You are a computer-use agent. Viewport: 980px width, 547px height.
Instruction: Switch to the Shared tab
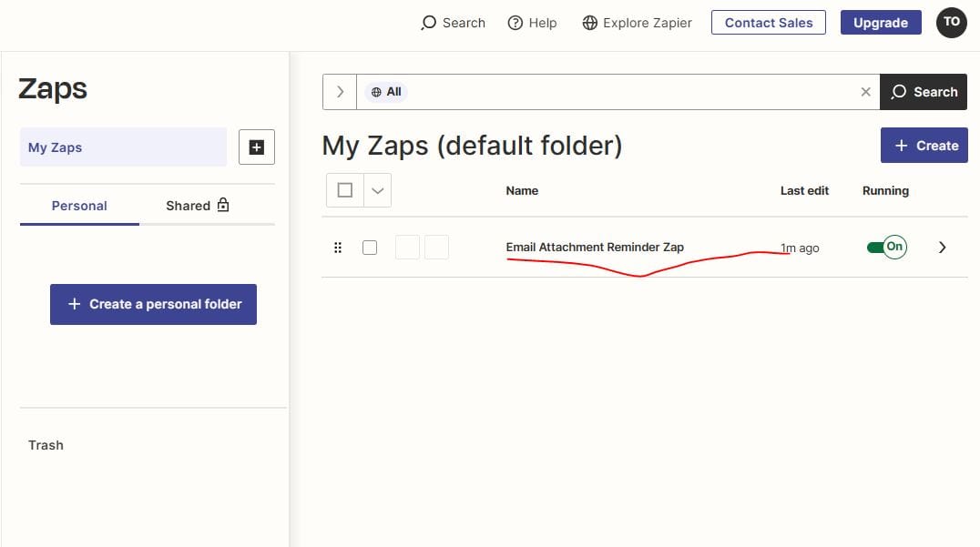pos(187,205)
